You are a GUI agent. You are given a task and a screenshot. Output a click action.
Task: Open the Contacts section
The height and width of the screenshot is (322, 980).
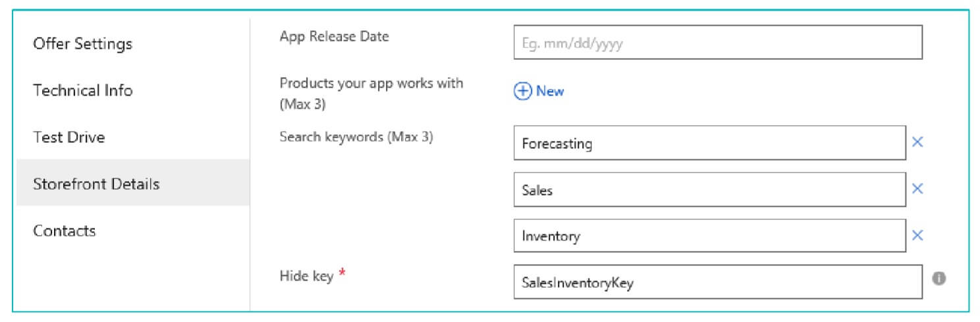tap(65, 230)
